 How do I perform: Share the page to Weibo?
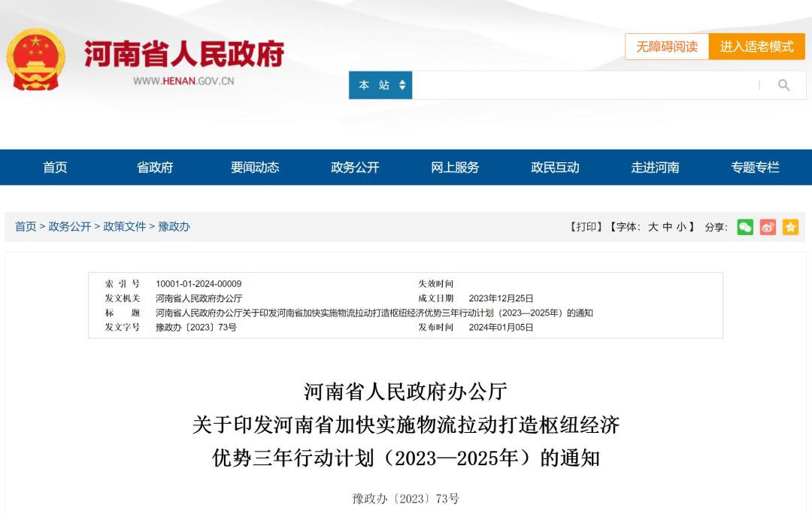pyautogui.click(x=767, y=227)
